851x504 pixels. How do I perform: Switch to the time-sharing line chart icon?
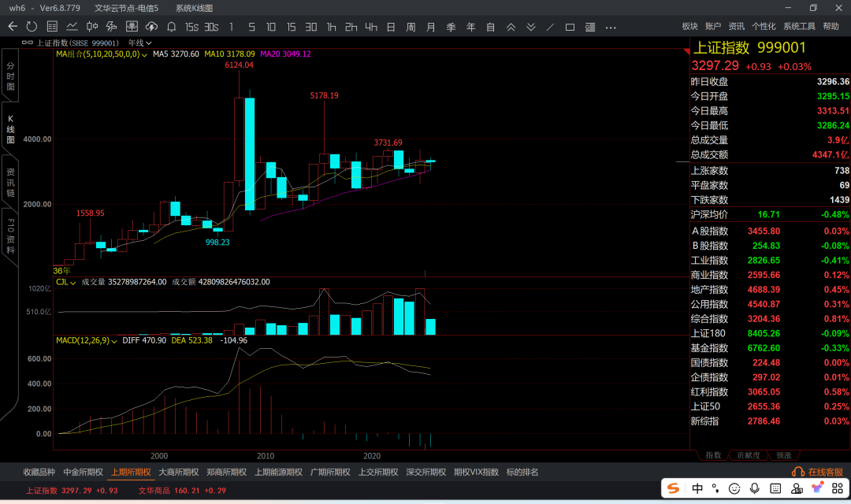(x=72, y=27)
